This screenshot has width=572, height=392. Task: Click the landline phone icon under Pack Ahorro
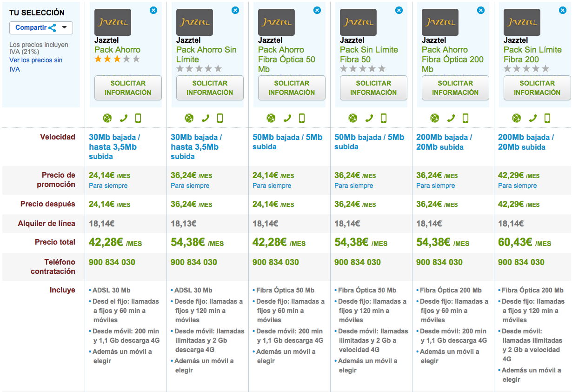click(x=124, y=118)
